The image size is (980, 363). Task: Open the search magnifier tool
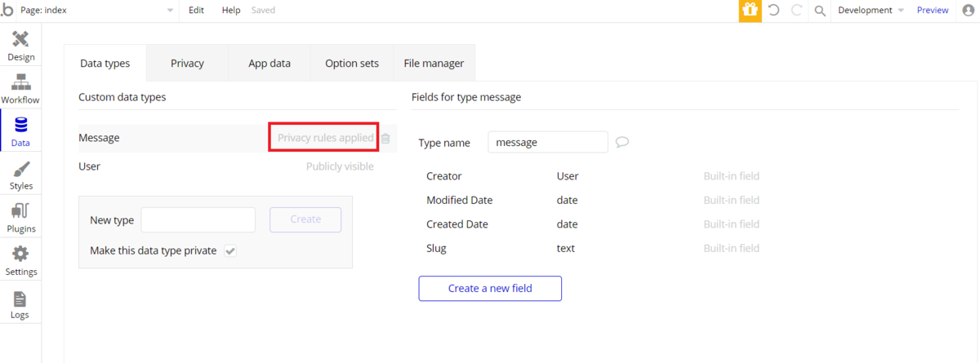point(820,11)
